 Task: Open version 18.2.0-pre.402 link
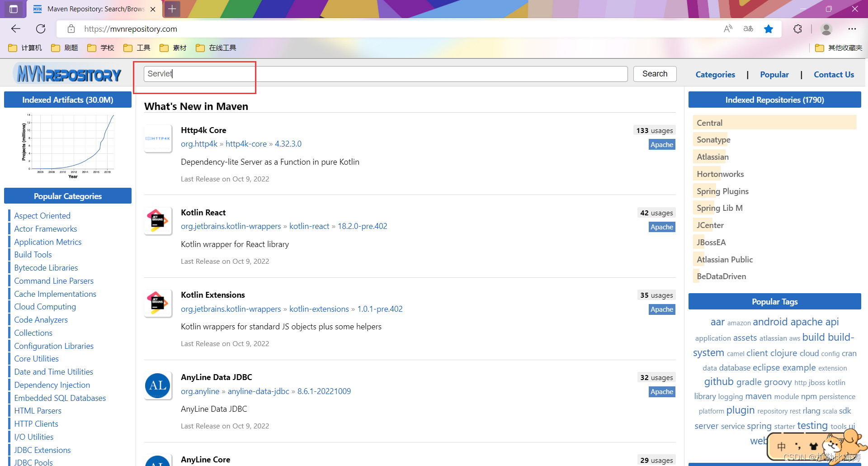point(362,226)
